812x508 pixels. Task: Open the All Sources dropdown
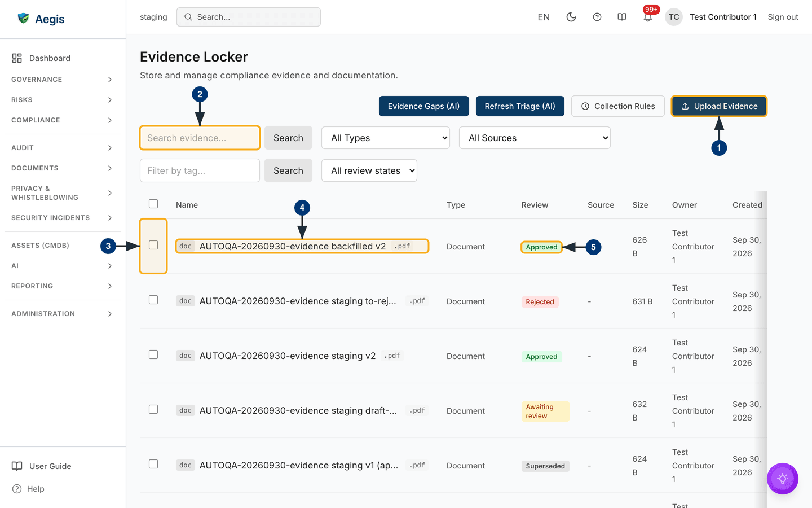click(535, 138)
